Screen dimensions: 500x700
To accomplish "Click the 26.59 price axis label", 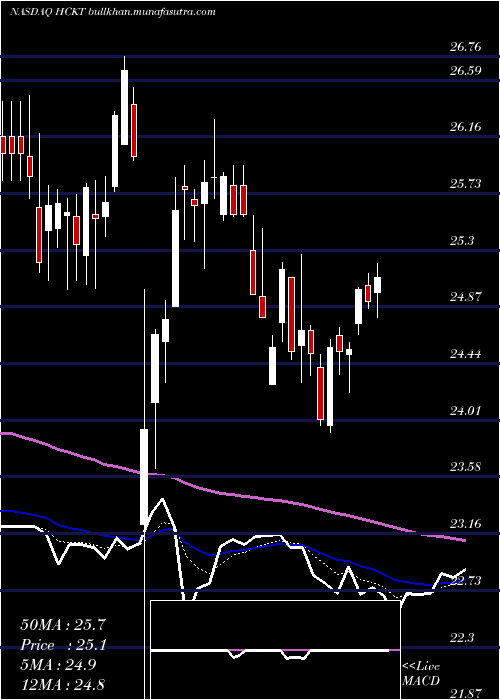I will (466, 71).
